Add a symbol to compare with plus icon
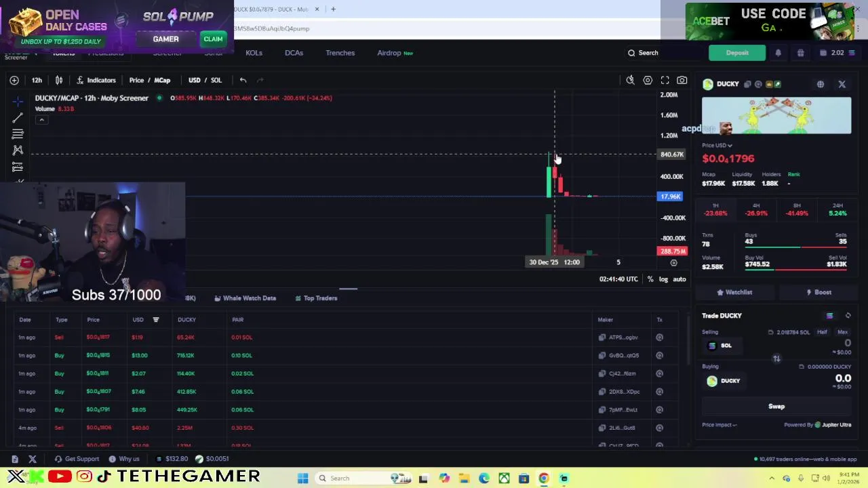This screenshot has height=488, width=868. click(x=14, y=80)
